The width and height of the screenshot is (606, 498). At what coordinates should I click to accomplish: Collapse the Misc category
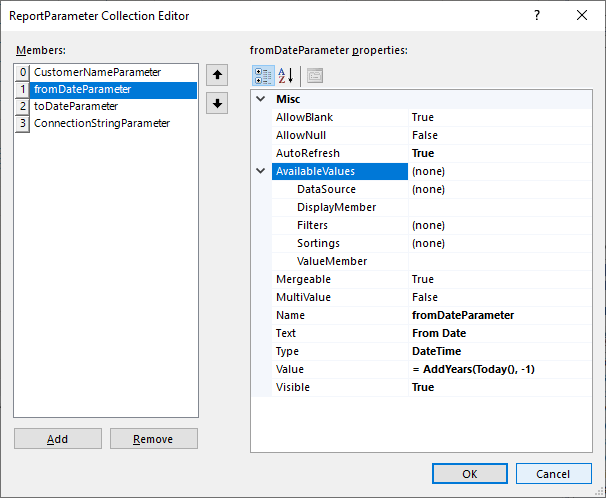pos(261,99)
